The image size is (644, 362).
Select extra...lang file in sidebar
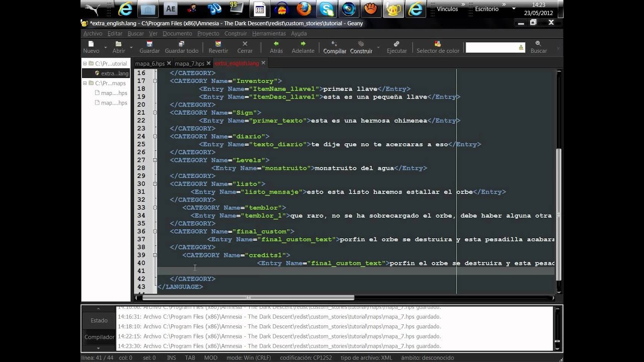[106, 73]
